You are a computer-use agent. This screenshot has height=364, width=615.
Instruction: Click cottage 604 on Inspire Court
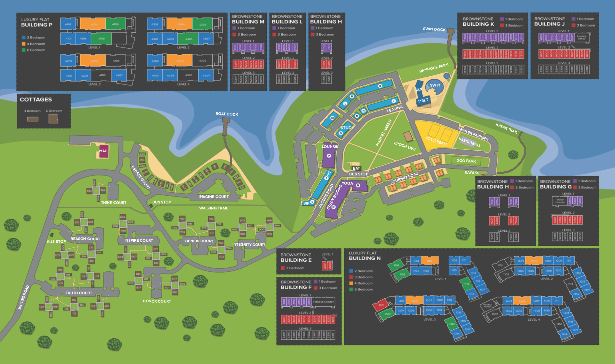tap(123, 217)
